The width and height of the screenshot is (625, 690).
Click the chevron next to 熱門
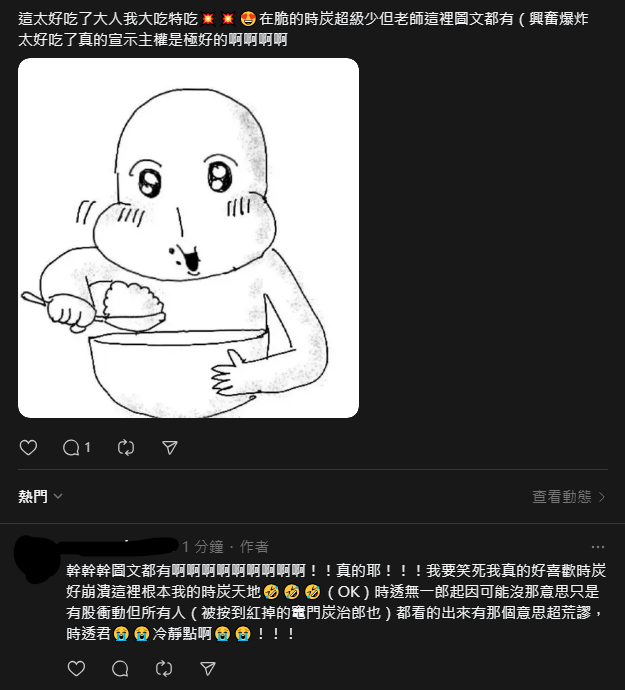coord(58,497)
